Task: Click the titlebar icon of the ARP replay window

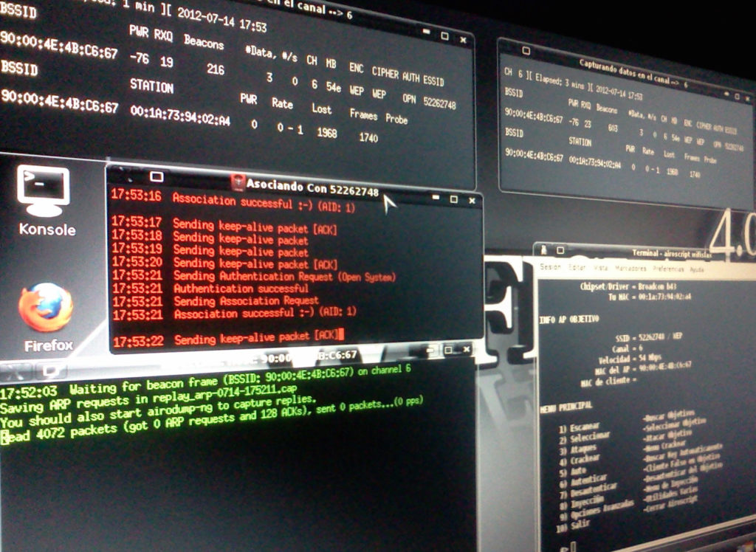Action: [x=49, y=369]
